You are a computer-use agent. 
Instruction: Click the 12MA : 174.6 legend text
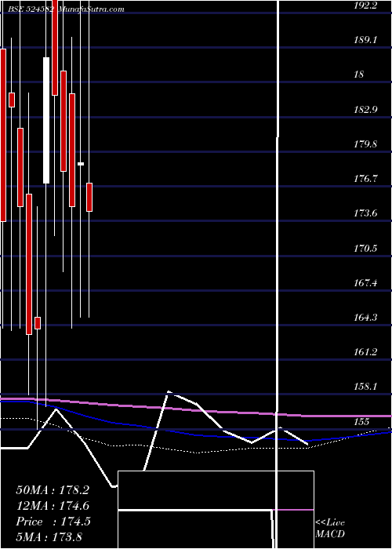coord(53,506)
